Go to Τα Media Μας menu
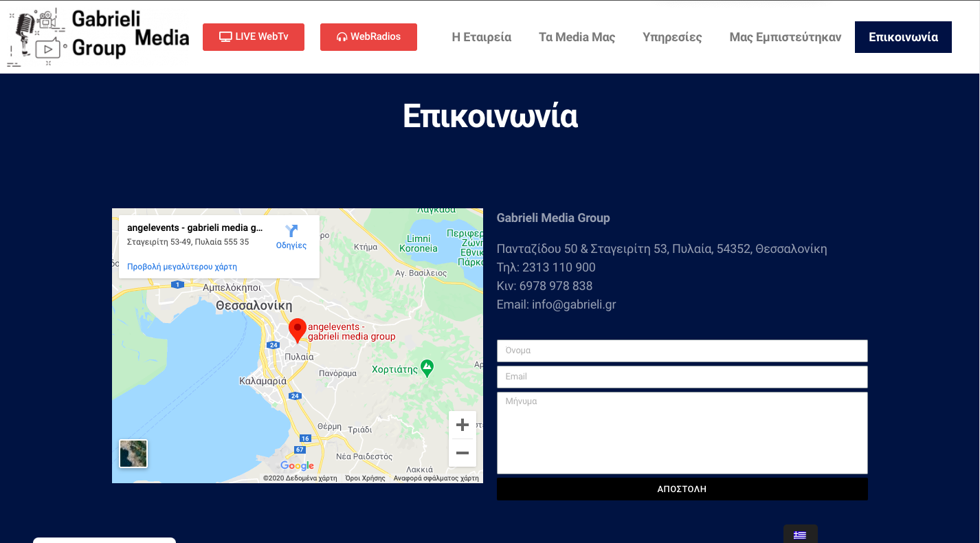The height and width of the screenshot is (543, 980). [x=577, y=37]
